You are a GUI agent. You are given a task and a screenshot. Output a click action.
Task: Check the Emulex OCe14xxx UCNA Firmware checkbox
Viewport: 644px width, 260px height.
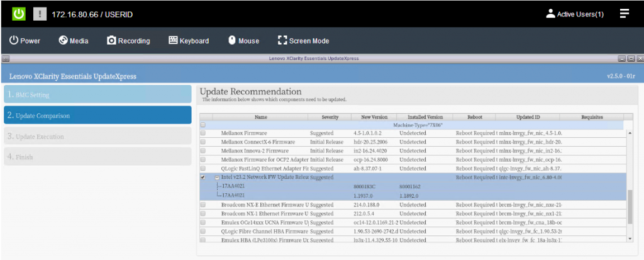coord(203,222)
